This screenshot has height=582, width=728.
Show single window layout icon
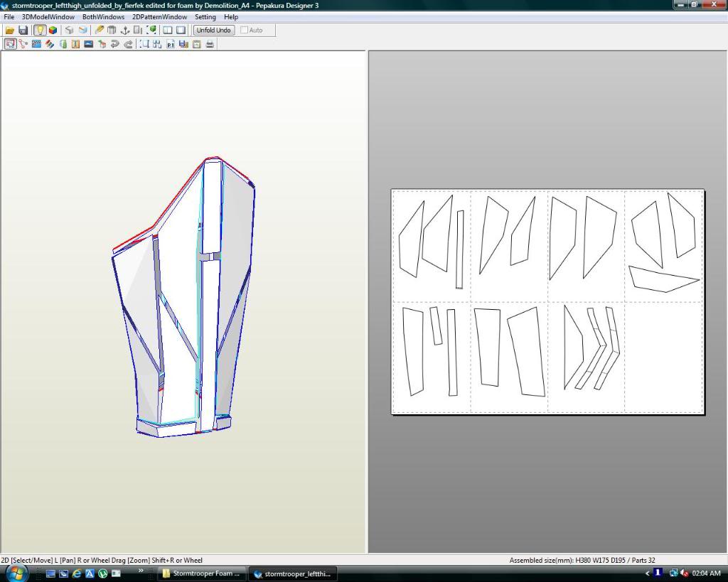click(x=181, y=30)
